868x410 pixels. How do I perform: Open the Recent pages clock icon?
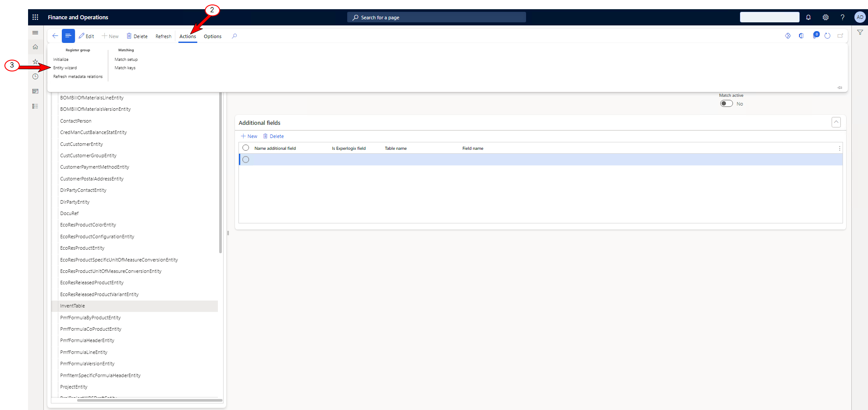tap(36, 77)
